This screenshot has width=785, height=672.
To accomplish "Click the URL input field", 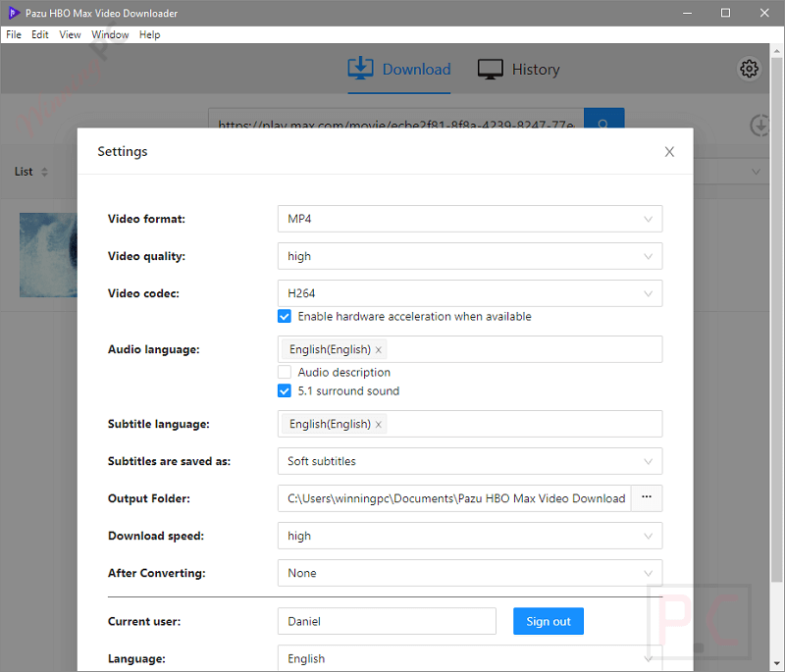I will [x=396, y=119].
